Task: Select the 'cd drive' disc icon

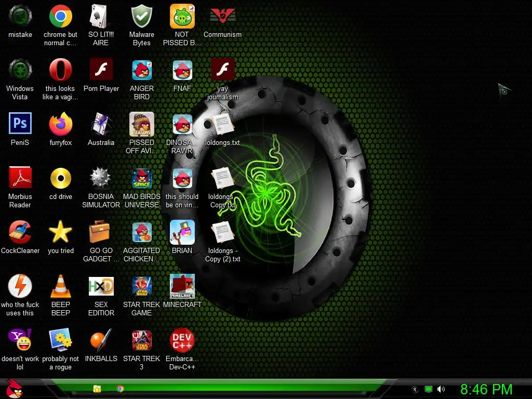Action: (x=60, y=178)
